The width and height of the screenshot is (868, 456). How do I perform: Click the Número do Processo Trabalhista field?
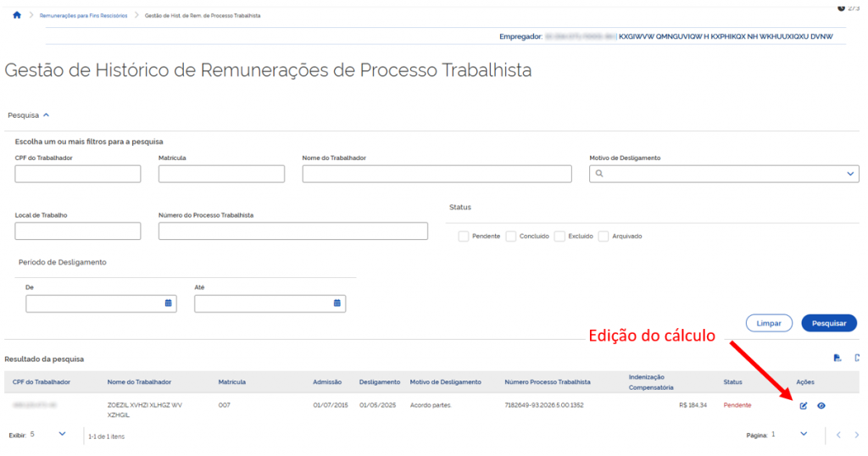(x=292, y=231)
